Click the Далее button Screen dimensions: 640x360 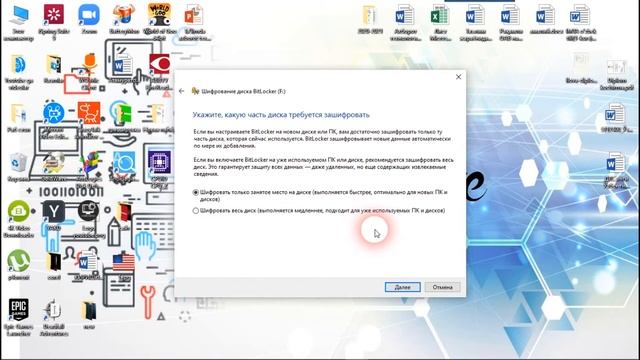point(402,287)
